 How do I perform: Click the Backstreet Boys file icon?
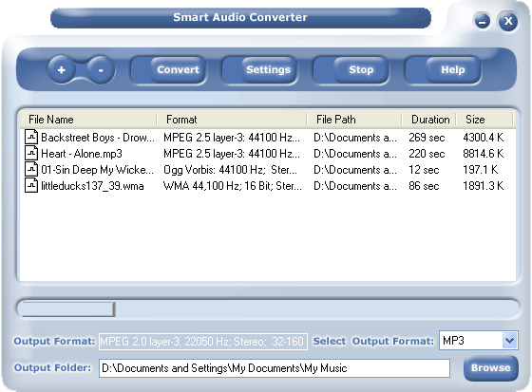(x=31, y=138)
